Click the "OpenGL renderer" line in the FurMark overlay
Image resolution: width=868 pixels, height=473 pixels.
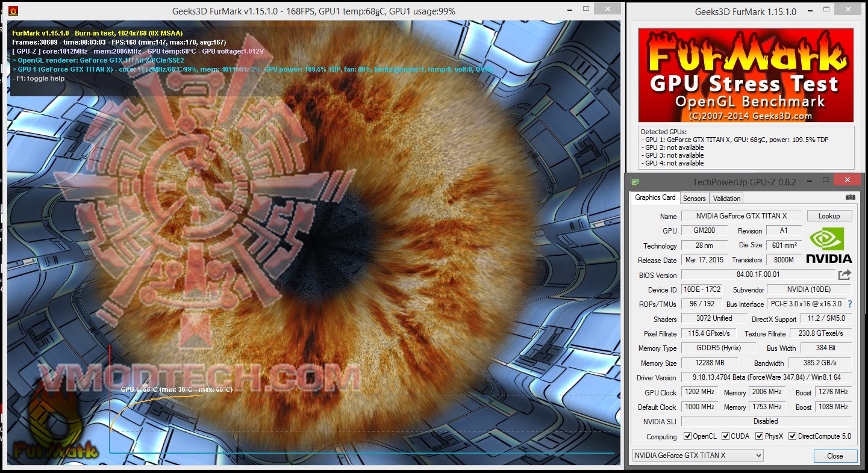click(x=98, y=60)
